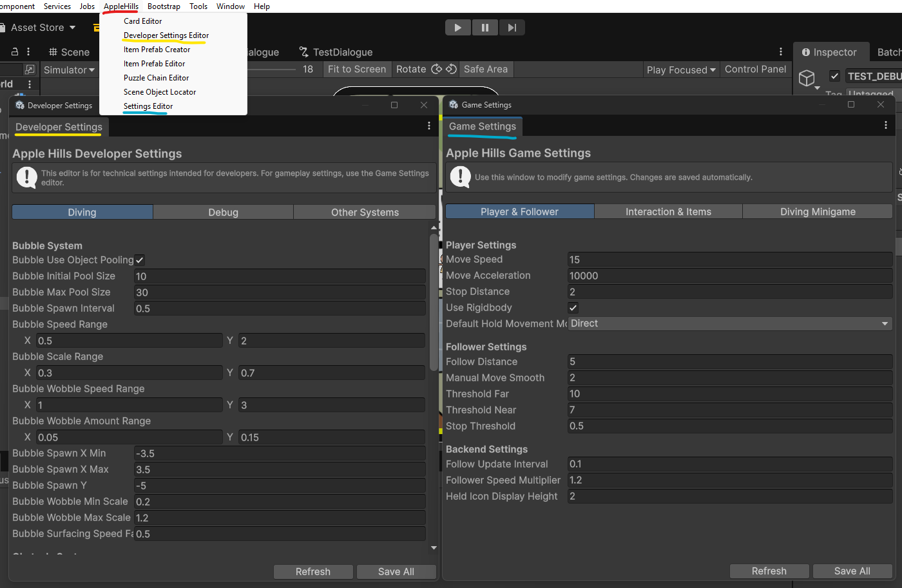Open the kebab menu of the Game Settings window
Screen dimensions: 902x588
pyautogui.click(x=885, y=126)
